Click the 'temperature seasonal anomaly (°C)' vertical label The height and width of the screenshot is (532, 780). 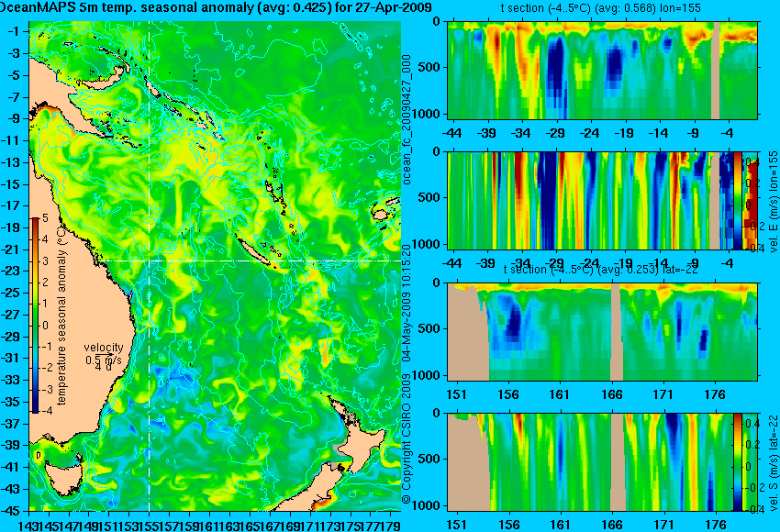pyautogui.click(x=61, y=316)
